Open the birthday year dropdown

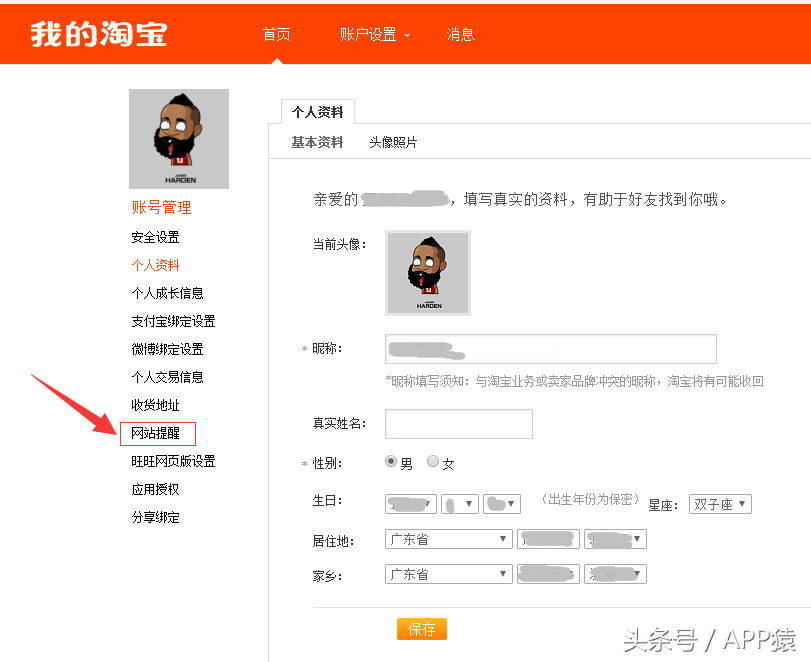tap(411, 504)
